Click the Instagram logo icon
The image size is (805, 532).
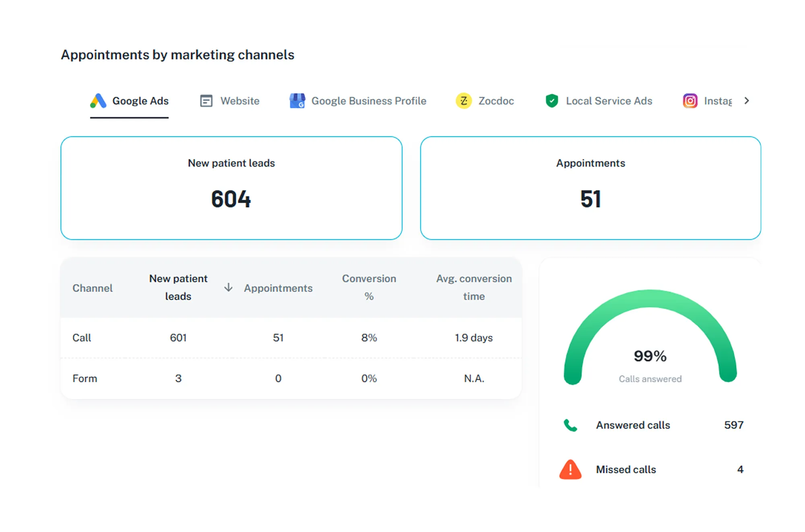(690, 101)
